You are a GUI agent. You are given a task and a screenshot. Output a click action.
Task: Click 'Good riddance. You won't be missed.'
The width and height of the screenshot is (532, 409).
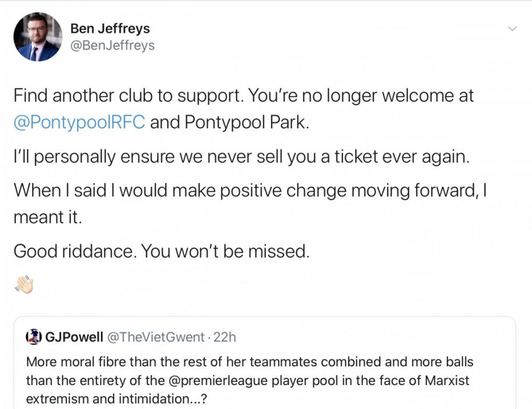click(161, 250)
